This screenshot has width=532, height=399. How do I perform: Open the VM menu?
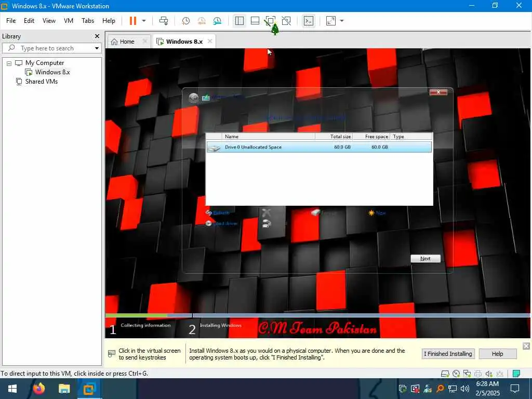point(69,21)
